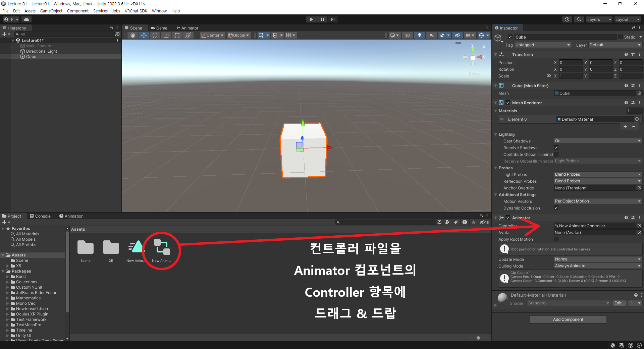
Task: Toggle scene lighting bulb icon
Action: click(420, 35)
